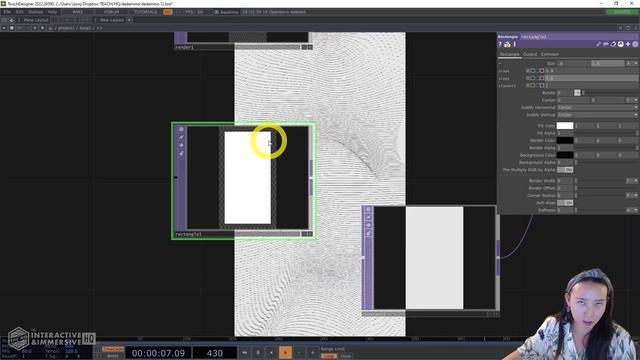Image resolution: width=640 pixels, height=360 pixels.
Task: Play timeline in reverse
Action: pos(271,353)
